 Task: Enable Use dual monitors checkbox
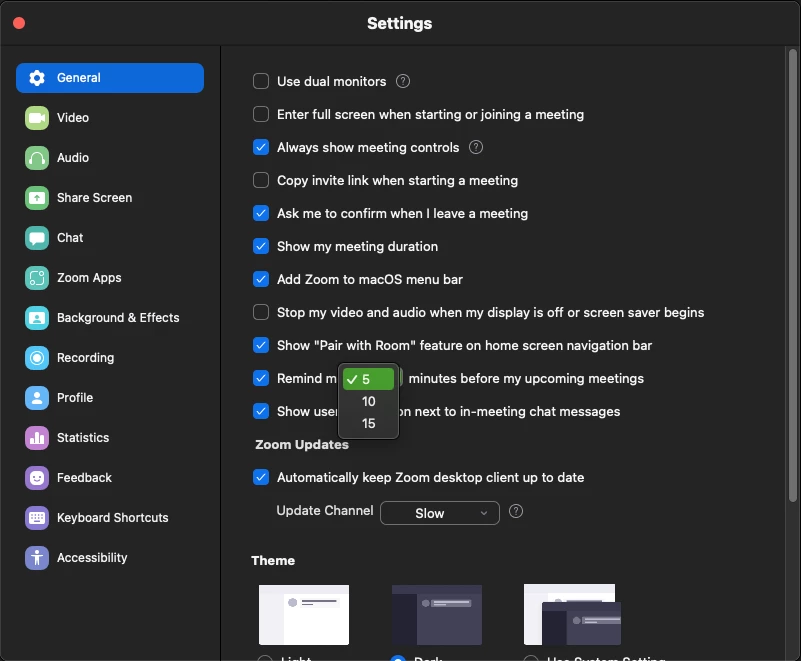[261, 81]
